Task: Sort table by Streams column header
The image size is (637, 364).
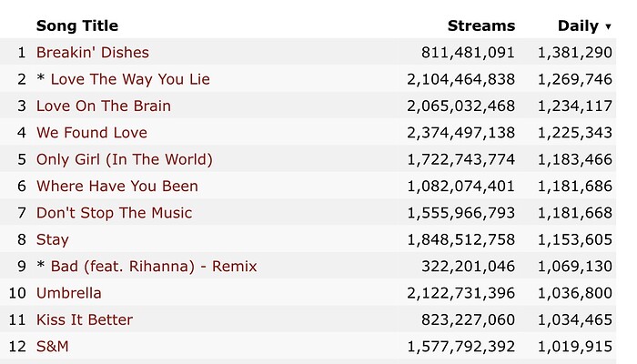Action: pos(480,25)
